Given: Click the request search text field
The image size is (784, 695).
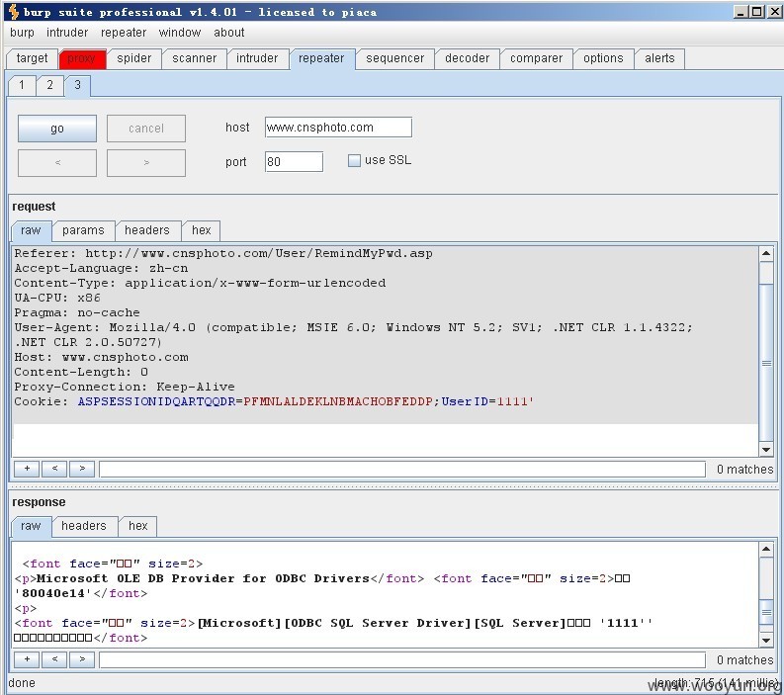Looking at the screenshot, I should 402,469.
